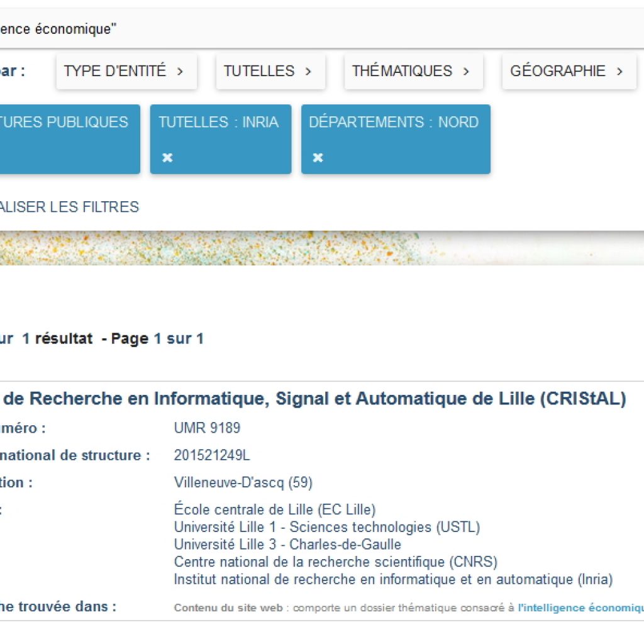
Task: Click École centrale de Lille (EC Lille)
Action: point(275,509)
